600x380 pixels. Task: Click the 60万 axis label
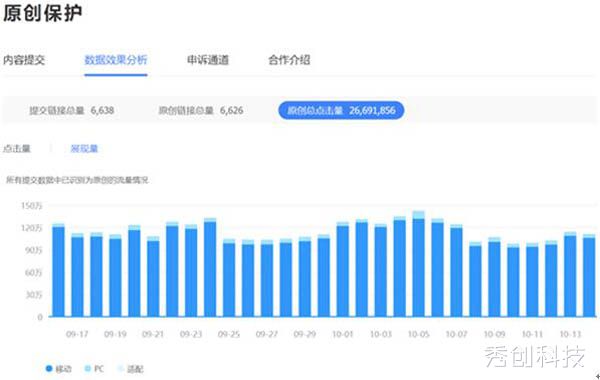[34, 272]
